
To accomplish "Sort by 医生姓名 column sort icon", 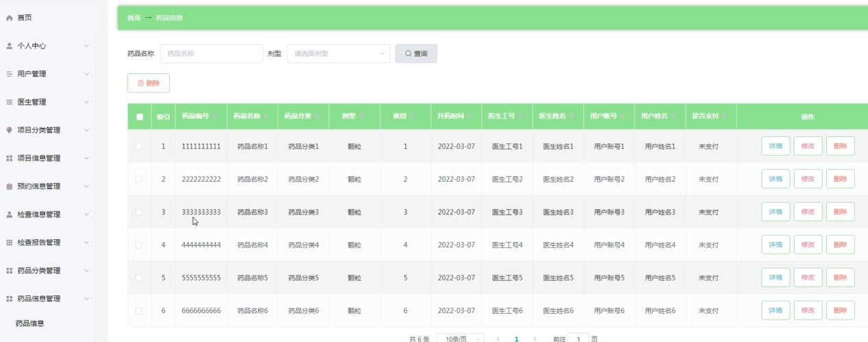I will tap(571, 117).
